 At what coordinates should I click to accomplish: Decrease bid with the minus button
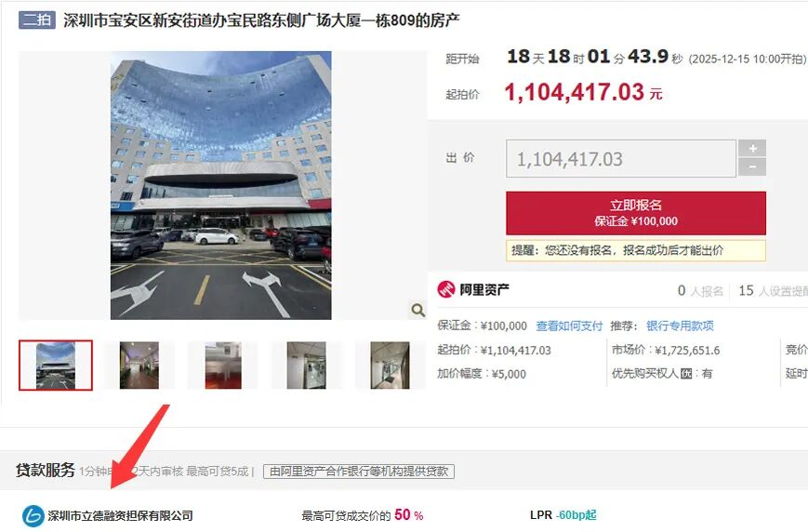point(752,167)
